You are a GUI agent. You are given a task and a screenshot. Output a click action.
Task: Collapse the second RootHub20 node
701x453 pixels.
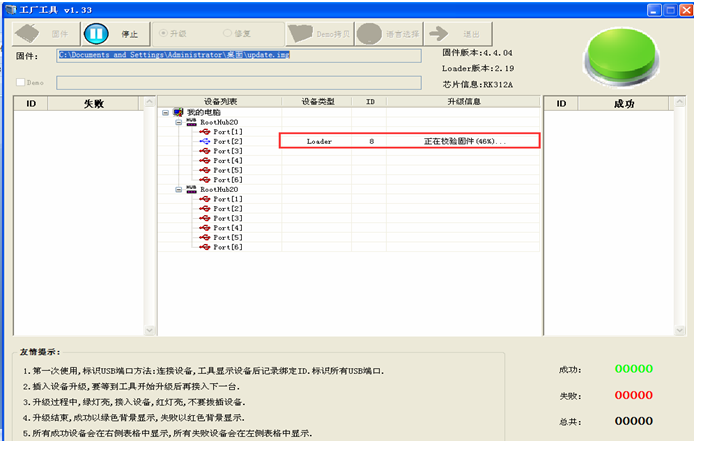click(x=177, y=188)
